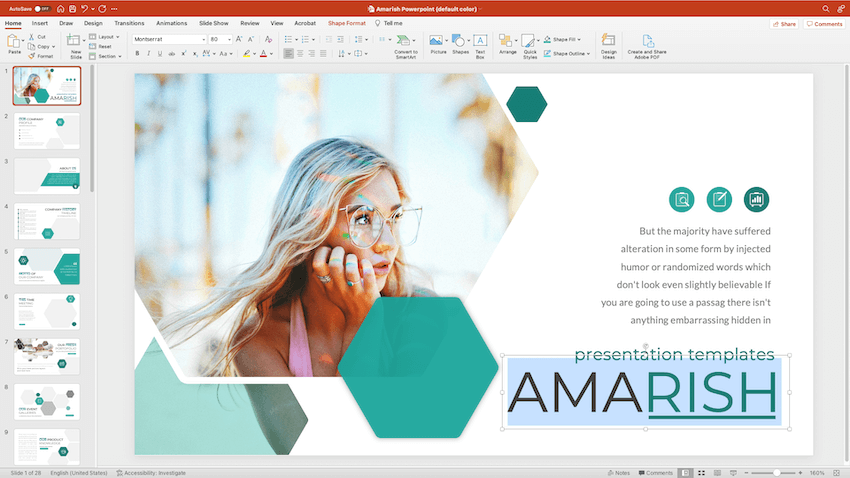Select slide 7 thumbnail

47,357
